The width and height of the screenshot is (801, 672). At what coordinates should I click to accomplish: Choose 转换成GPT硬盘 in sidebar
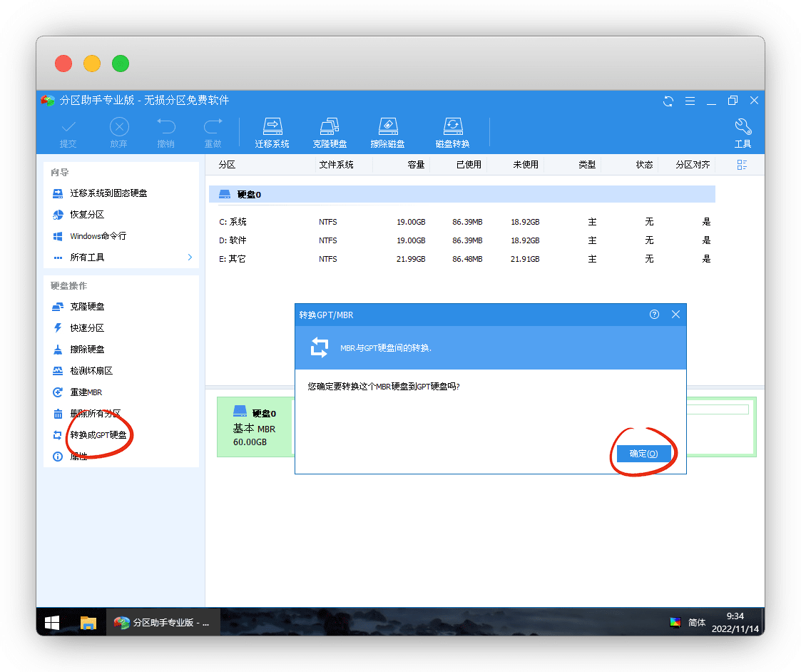(98, 435)
